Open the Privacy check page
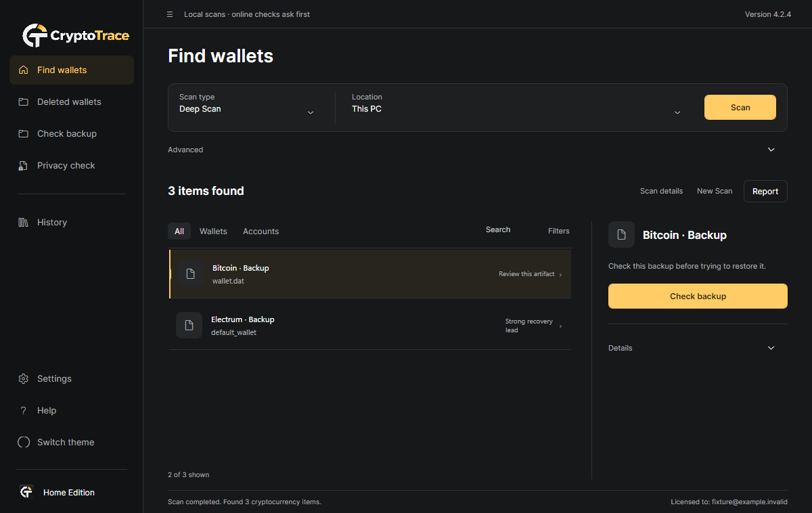 [x=72, y=165]
